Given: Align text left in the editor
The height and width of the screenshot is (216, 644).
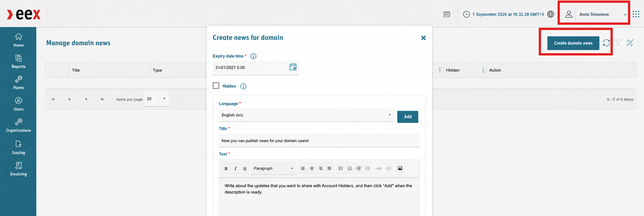Looking at the screenshot, I should pos(303,168).
